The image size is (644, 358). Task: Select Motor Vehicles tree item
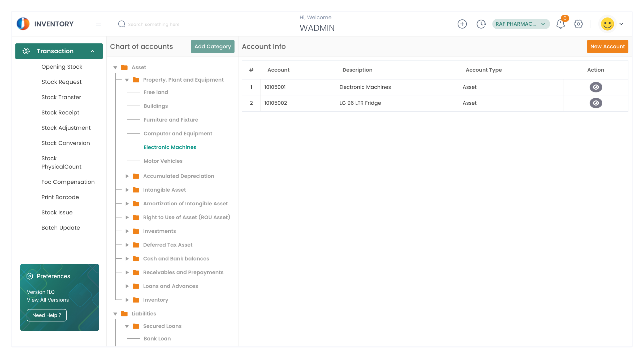pos(163,161)
